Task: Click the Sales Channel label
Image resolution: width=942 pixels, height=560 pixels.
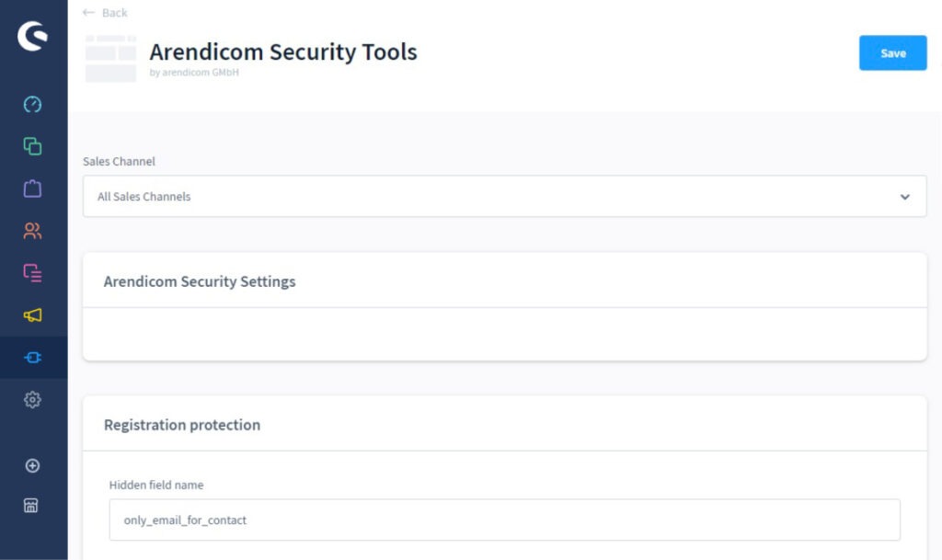Action: tap(119, 162)
